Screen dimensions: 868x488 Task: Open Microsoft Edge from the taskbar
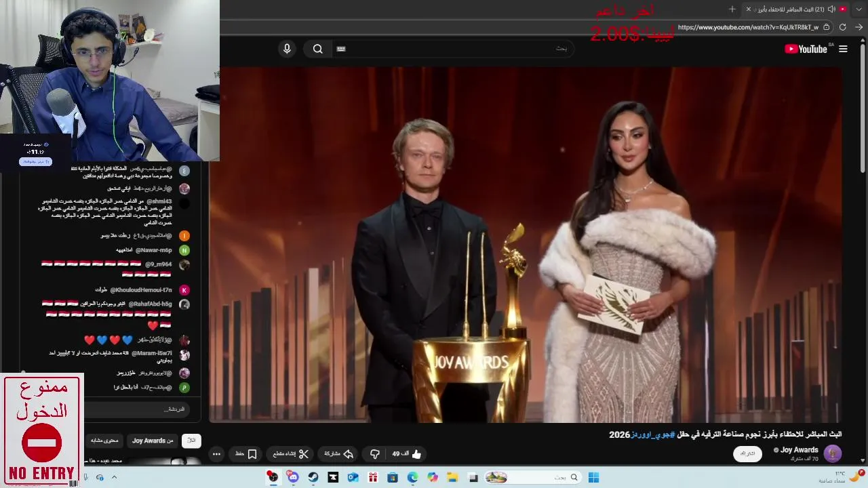tap(412, 478)
